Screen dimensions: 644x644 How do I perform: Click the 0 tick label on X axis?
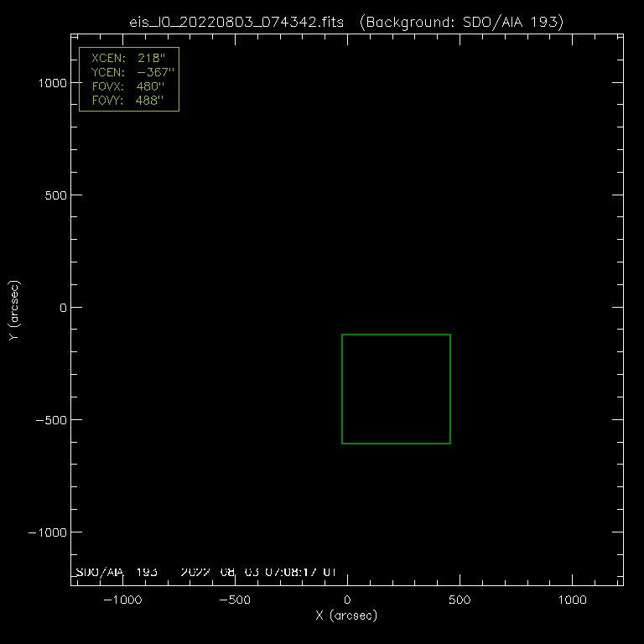(x=347, y=600)
